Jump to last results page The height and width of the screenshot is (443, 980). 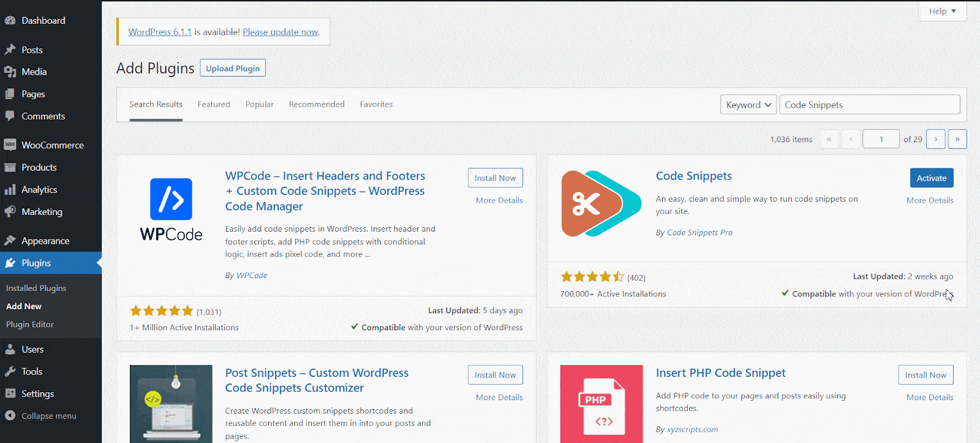957,139
